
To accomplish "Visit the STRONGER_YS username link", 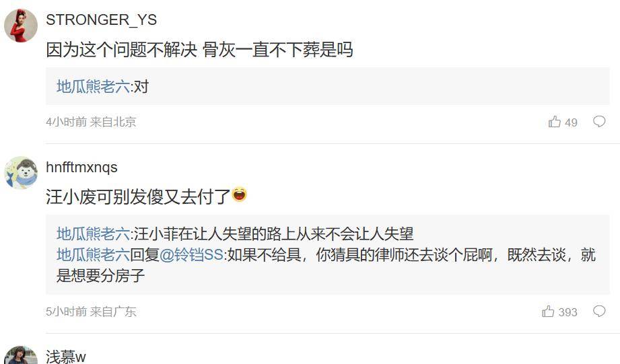I will [101, 20].
